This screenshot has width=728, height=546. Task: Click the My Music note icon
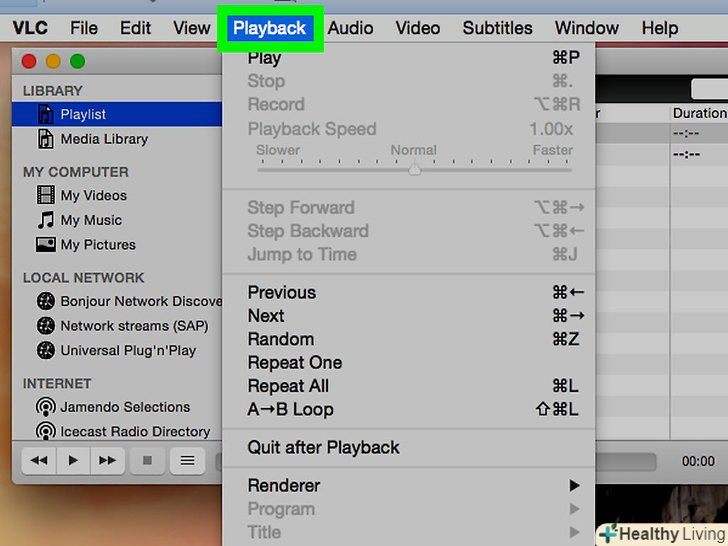click(x=46, y=220)
